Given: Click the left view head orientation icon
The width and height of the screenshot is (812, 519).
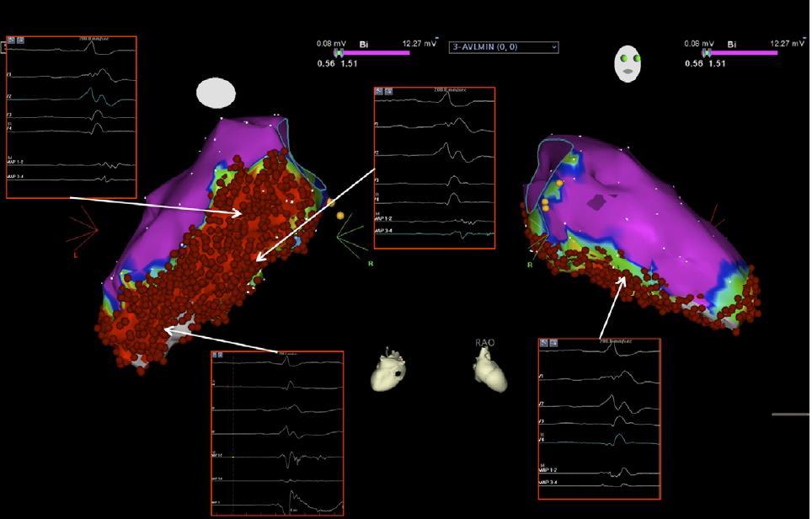Looking at the screenshot, I should click(x=216, y=94).
